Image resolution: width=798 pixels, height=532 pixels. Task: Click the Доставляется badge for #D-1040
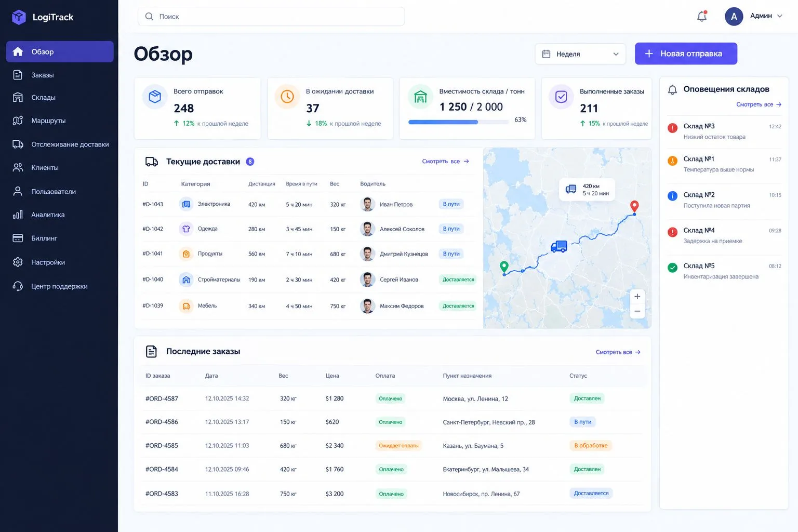458,280
